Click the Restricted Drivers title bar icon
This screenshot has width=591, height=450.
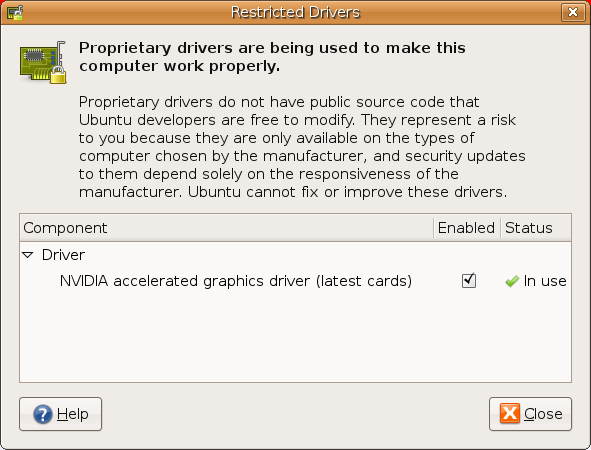pos(15,12)
